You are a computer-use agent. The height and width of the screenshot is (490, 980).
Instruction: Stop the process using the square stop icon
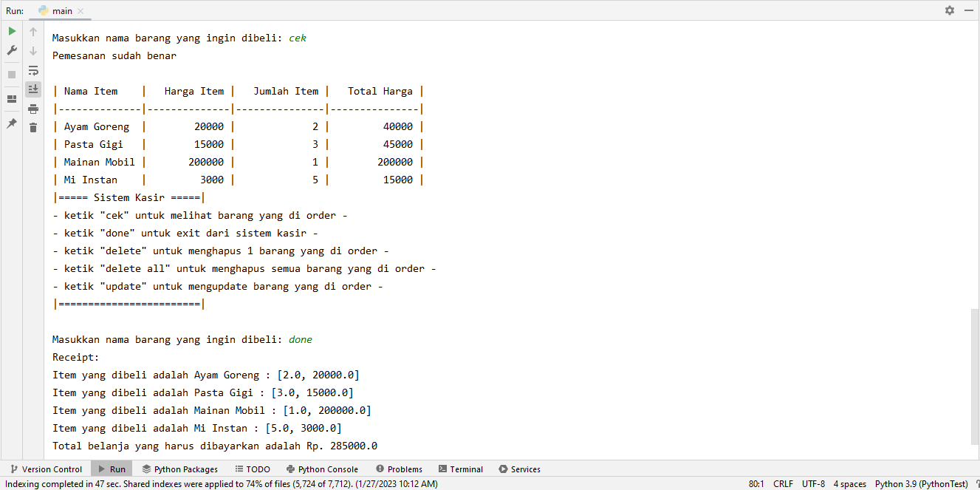(12, 75)
